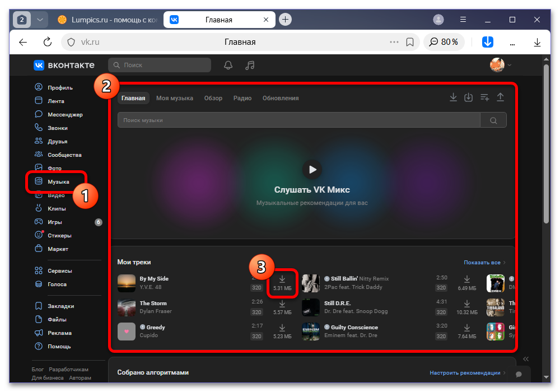The width and height of the screenshot is (560, 392).
Task: Open Друзья friends list
Action: point(51,141)
